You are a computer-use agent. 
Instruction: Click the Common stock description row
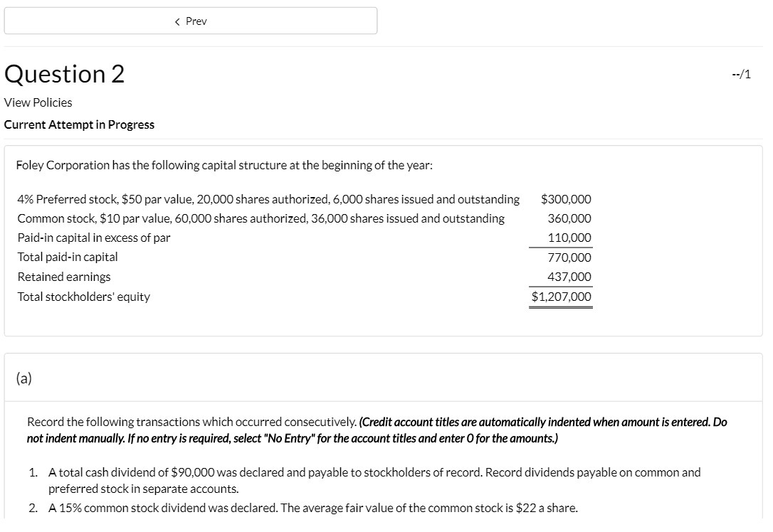(x=260, y=218)
